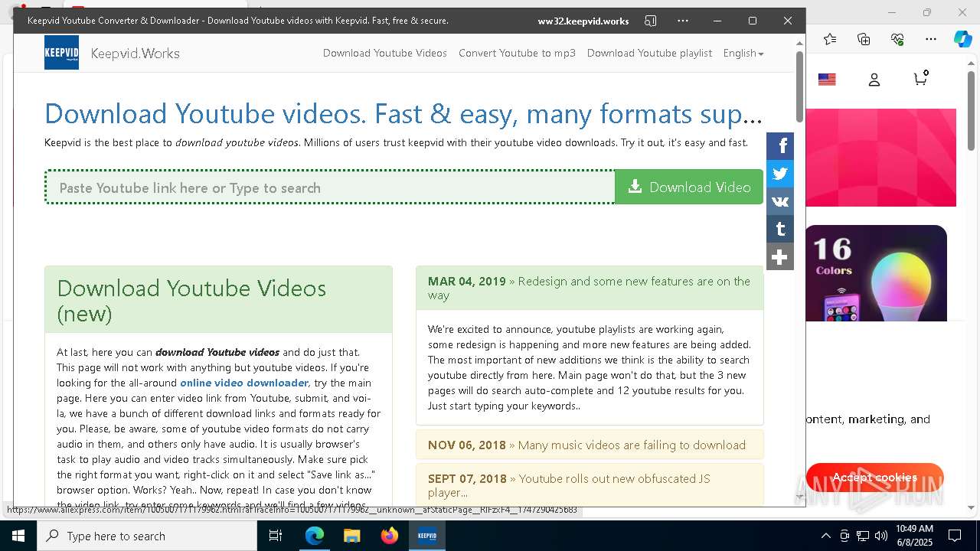Expand SEPT 07, 2018 news item
Viewport: 980px width, 551px height.
[590, 485]
